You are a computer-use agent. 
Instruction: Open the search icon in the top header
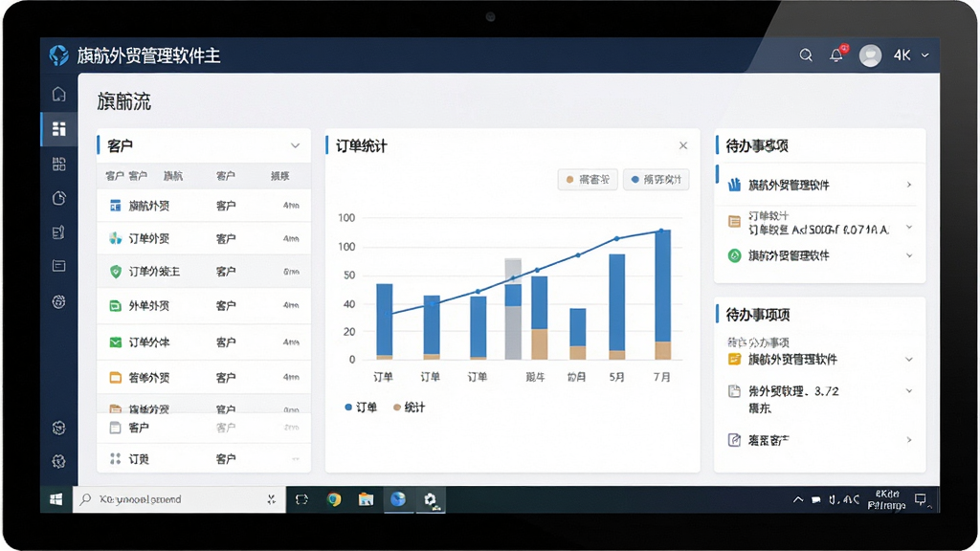[806, 55]
